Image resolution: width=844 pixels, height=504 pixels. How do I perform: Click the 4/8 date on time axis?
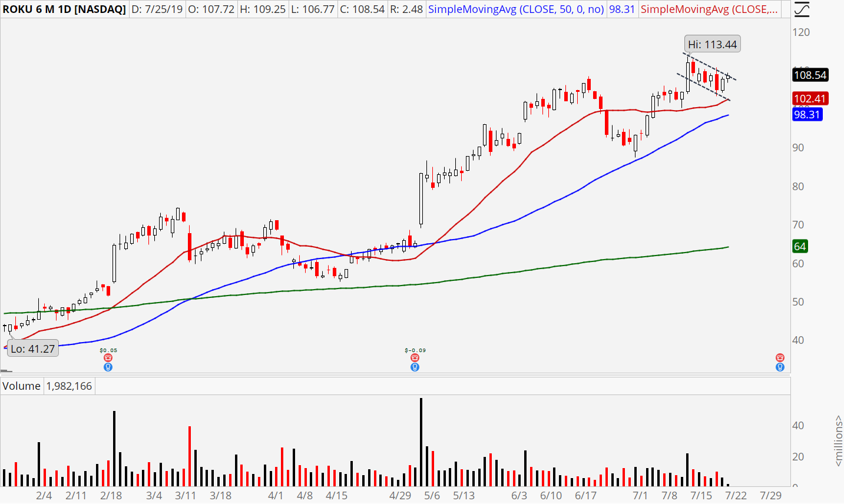pos(305,496)
